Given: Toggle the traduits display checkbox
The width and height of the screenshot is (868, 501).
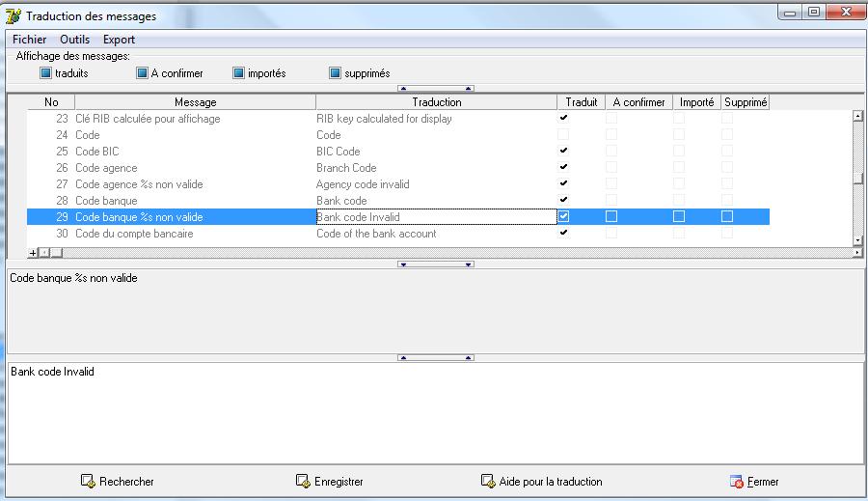Looking at the screenshot, I should tap(46, 73).
